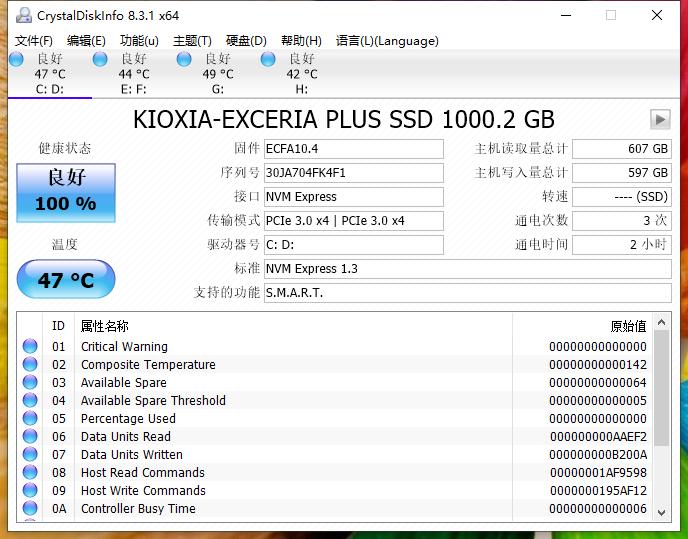Viewport: 688px width, 539px height.
Task: Open the 功能(u) menu
Action: coord(139,41)
